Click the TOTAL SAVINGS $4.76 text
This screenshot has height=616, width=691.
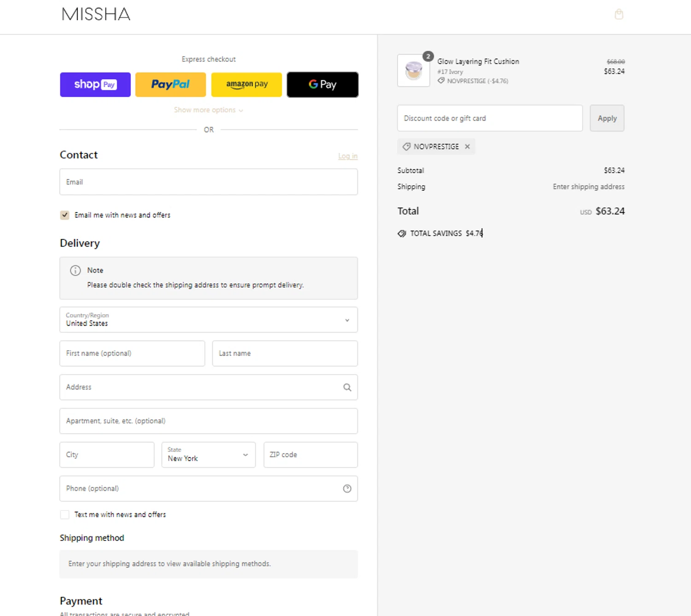pos(446,234)
